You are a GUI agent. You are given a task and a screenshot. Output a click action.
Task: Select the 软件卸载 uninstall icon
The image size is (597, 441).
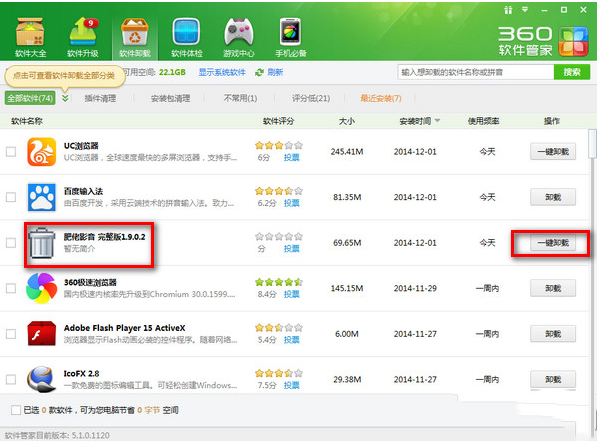click(x=134, y=37)
